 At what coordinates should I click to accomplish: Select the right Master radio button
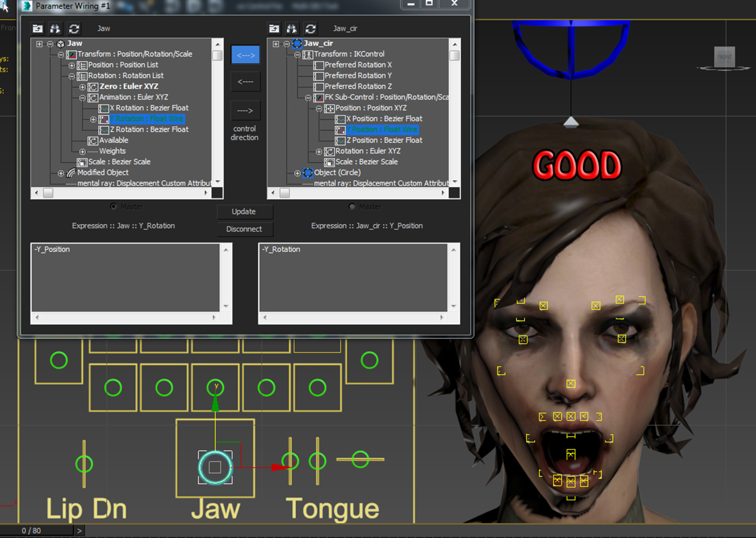pos(352,206)
